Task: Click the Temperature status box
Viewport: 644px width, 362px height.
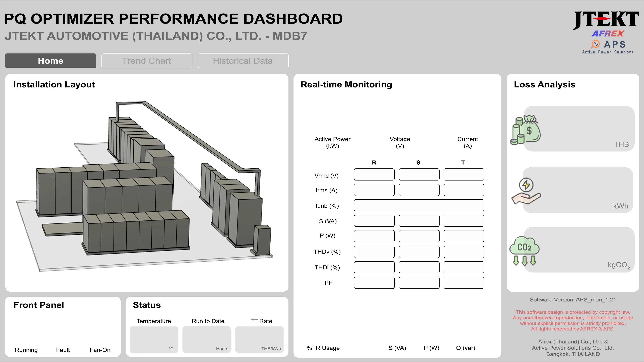Action: (x=154, y=339)
